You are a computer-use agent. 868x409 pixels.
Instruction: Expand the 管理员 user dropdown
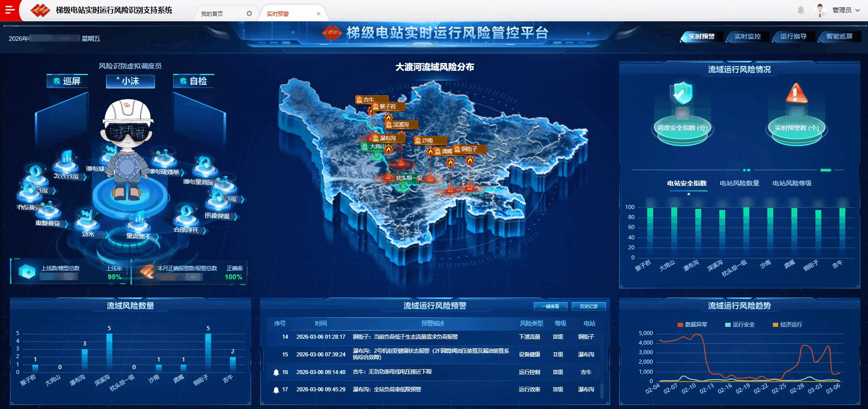(846, 10)
